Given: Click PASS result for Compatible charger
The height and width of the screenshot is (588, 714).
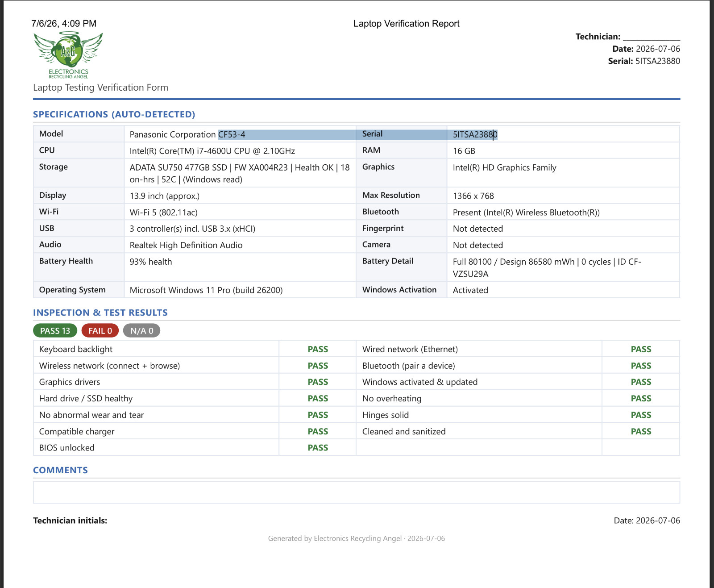Looking at the screenshot, I should coord(318,431).
